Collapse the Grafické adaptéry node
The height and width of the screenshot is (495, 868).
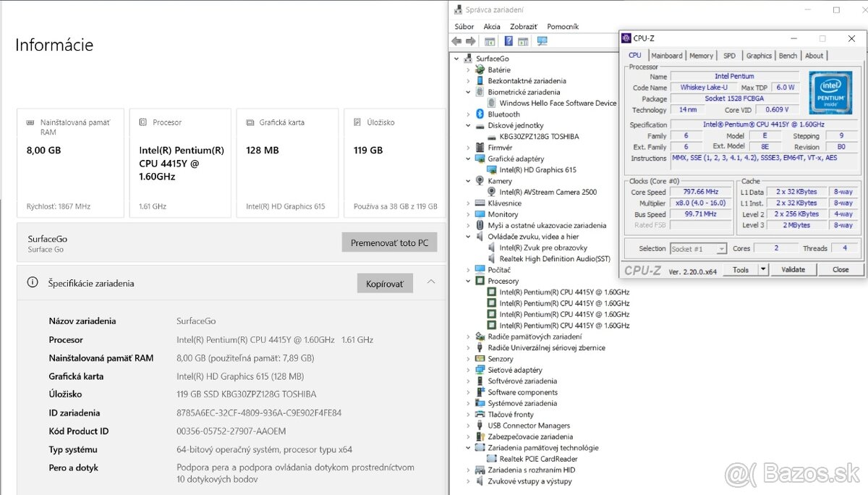(468, 158)
